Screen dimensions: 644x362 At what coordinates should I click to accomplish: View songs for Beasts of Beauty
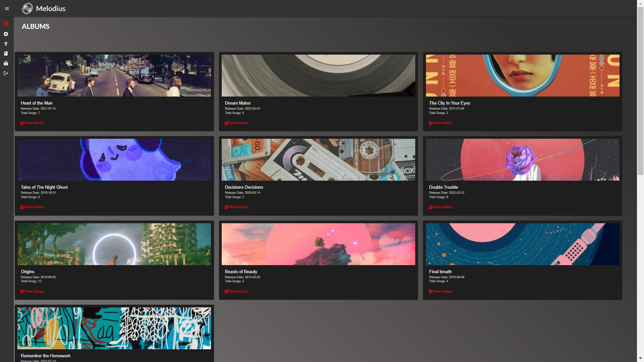(236, 292)
